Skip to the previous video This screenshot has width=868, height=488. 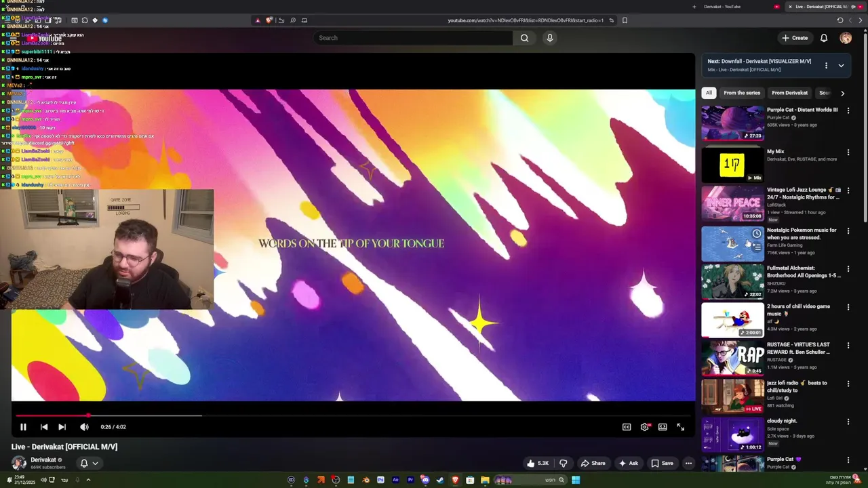pos(44,427)
